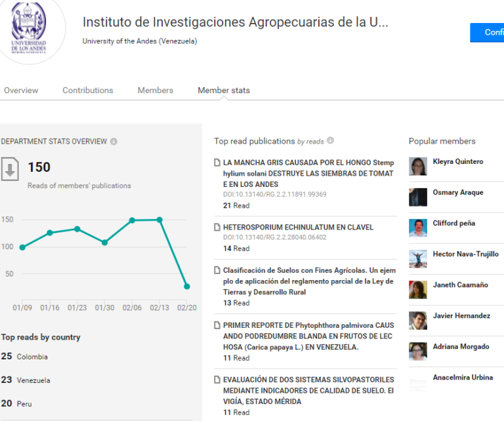
Task: Open HETEROSPORIUM ECHINULATUM EN CLAVEL publication link
Action: 299,228
